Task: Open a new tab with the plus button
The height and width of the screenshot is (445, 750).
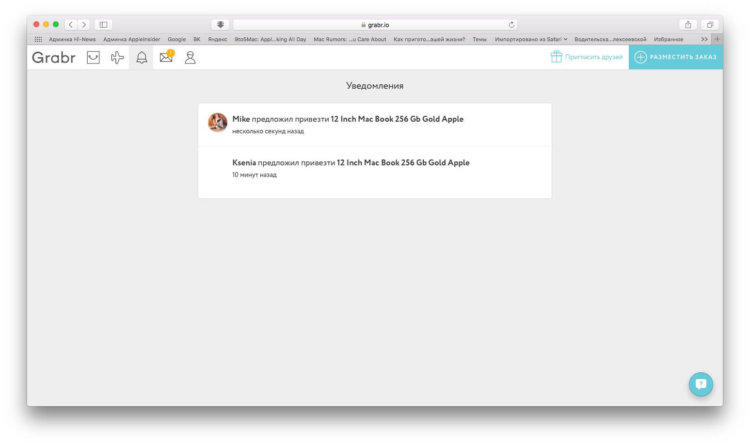Action: point(717,39)
